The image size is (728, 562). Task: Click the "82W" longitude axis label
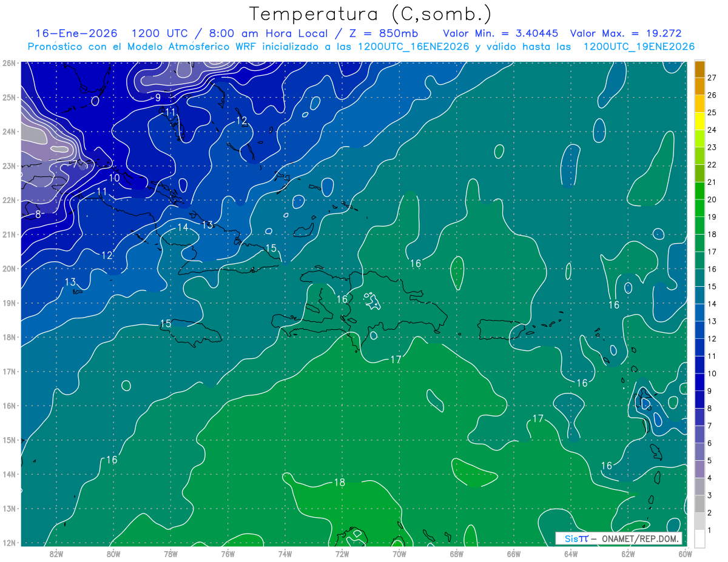(x=56, y=553)
